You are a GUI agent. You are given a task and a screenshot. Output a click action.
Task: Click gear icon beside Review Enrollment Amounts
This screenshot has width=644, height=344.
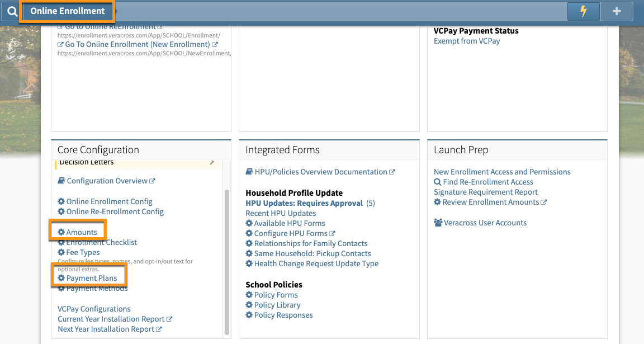tap(437, 202)
